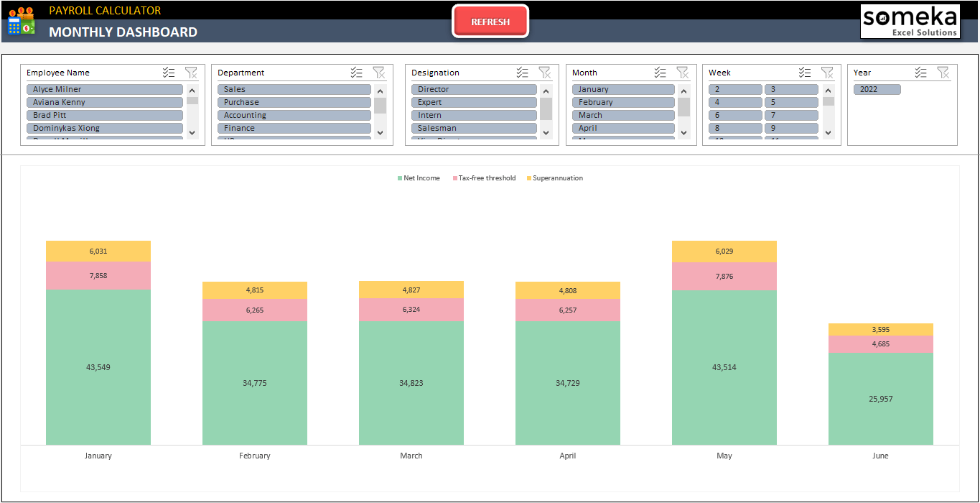
Task: Enable multi-select on the Week slicer
Action: point(804,72)
